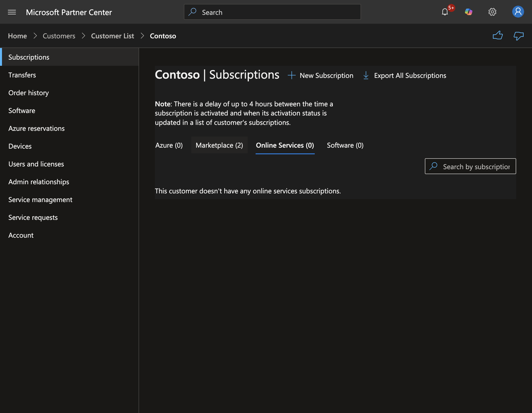Click Export All Subscriptions

click(405, 75)
